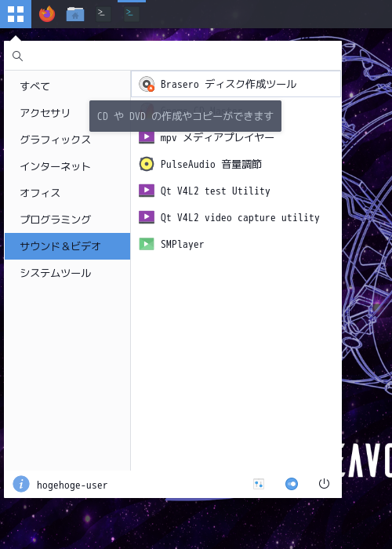Launch Qt V4L2 video capture utility
This screenshot has width=392, height=549.
point(236,217)
